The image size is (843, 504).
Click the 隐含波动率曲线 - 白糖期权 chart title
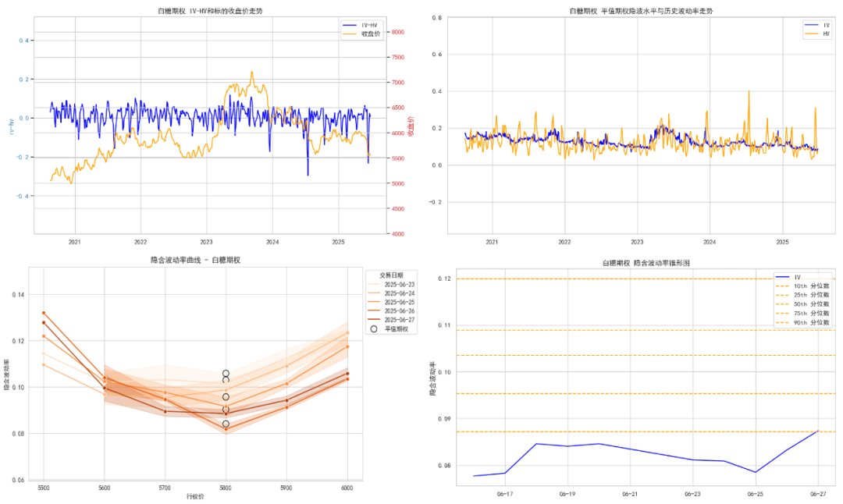195,260
